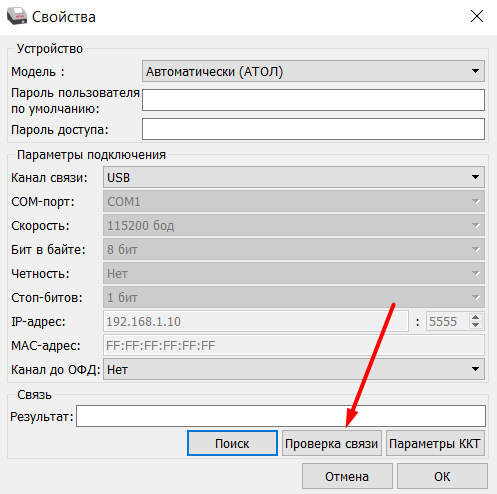Click the MAC-адрес field
Screen dimensions: 497x494
pyautogui.click(x=294, y=345)
